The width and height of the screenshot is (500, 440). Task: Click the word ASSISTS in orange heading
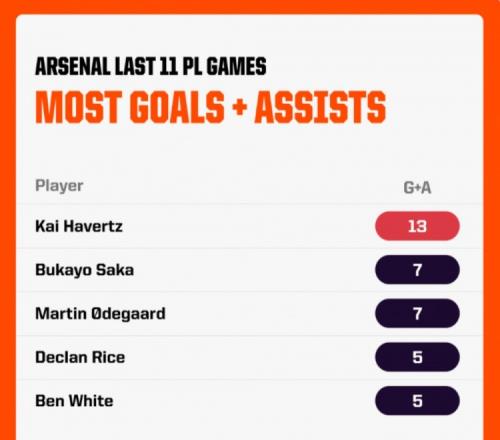pos(320,107)
